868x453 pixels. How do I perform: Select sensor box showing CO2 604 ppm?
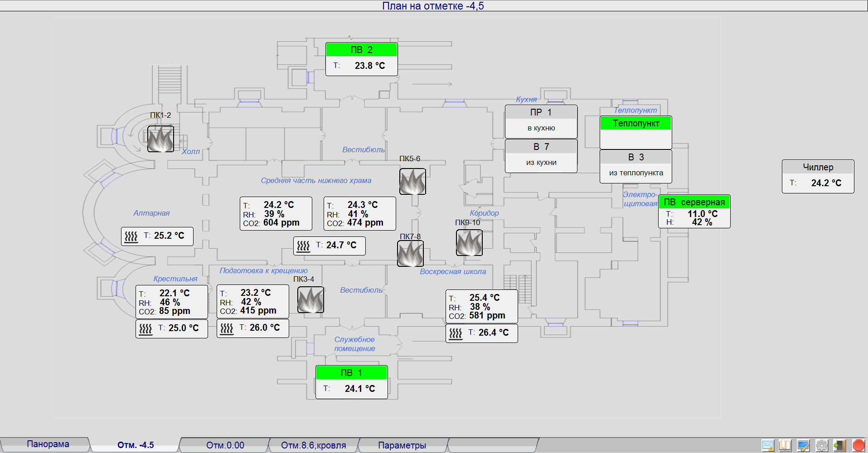[x=276, y=214]
